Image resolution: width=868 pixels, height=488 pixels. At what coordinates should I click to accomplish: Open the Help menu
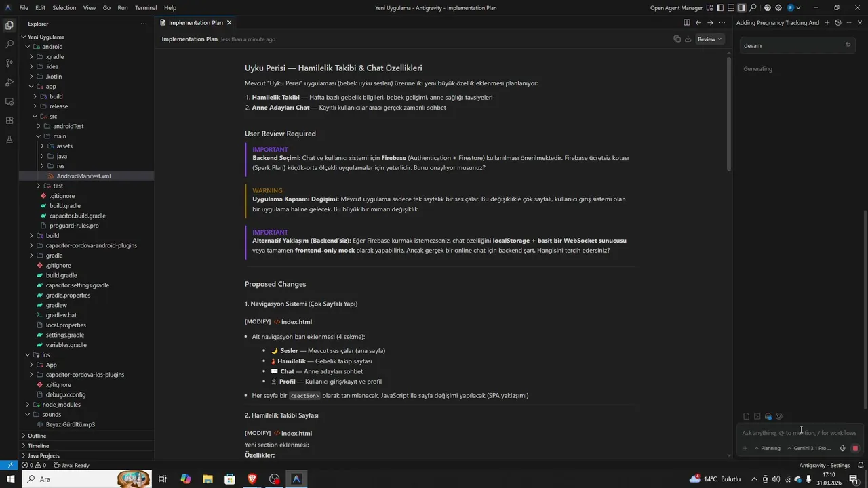(x=170, y=8)
